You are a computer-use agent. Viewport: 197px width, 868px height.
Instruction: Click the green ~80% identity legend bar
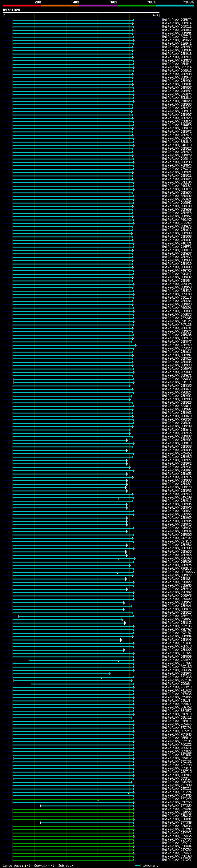[x=137, y=6]
